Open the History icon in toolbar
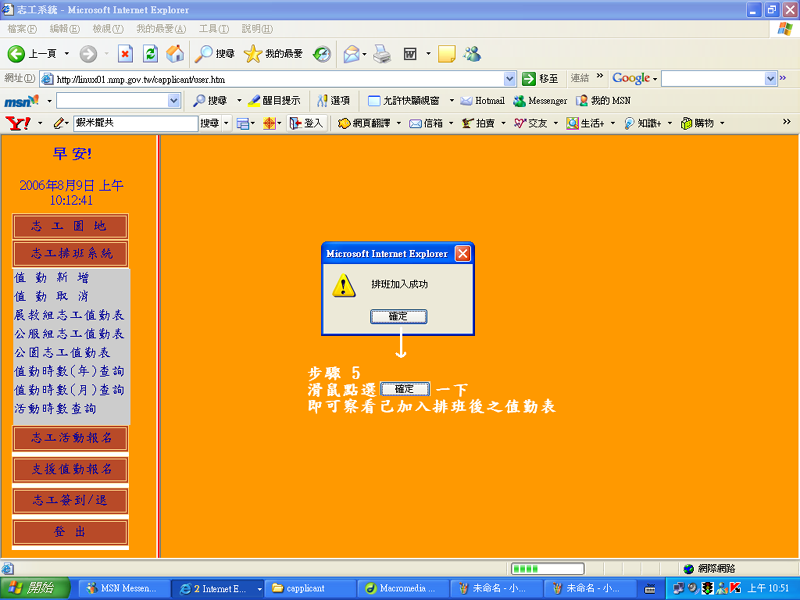The width and height of the screenshot is (800, 600). (x=322, y=54)
